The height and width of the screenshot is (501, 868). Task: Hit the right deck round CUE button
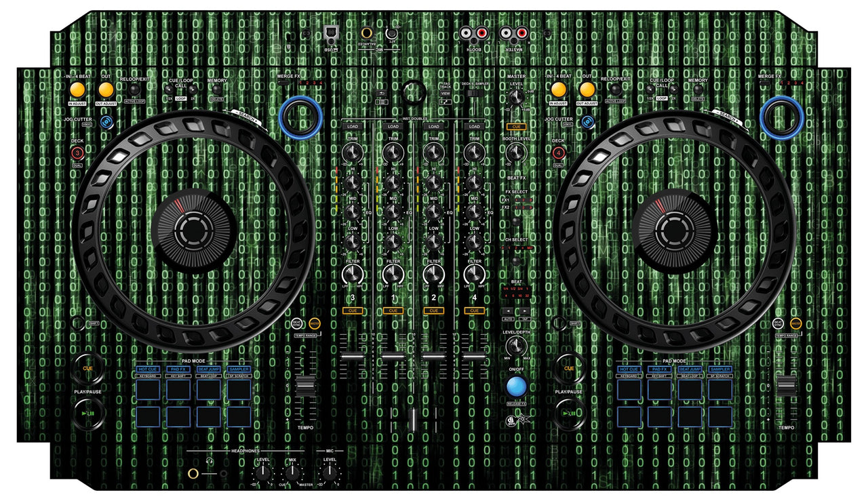570,368
